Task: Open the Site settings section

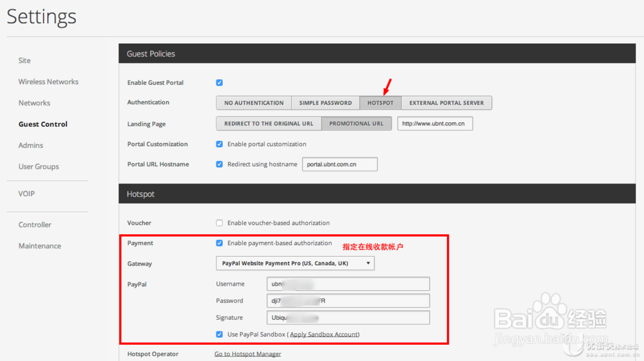Action: click(24, 60)
